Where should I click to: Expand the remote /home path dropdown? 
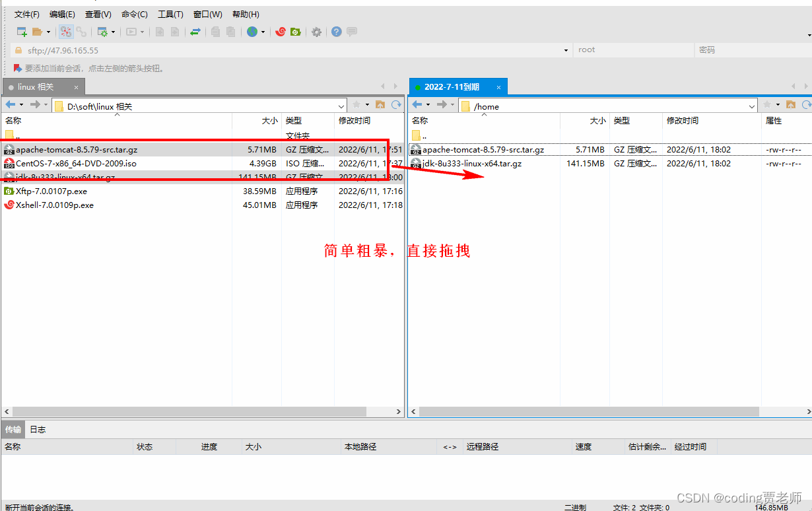pyautogui.click(x=752, y=106)
